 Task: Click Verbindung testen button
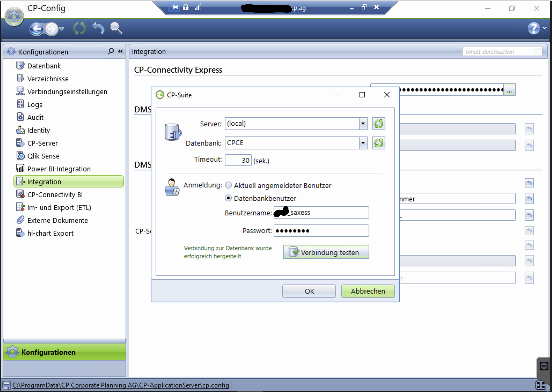(x=326, y=252)
